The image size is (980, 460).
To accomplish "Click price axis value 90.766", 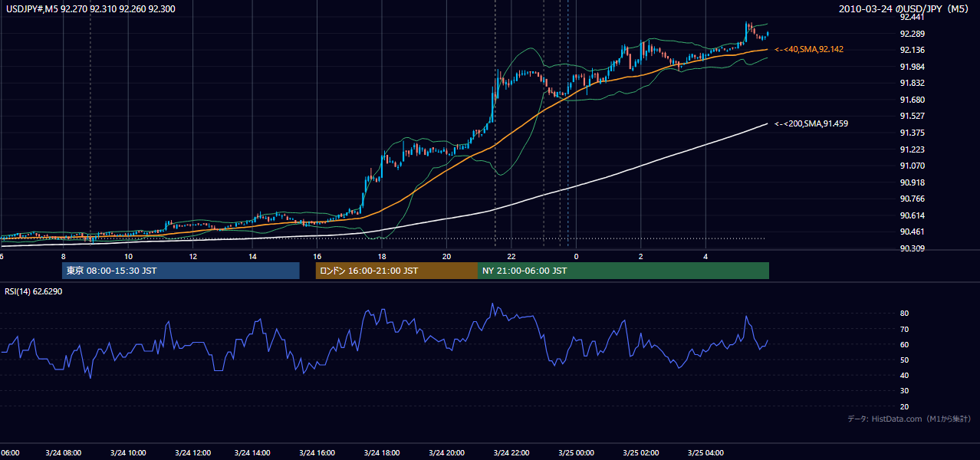I will [x=913, y=199].
